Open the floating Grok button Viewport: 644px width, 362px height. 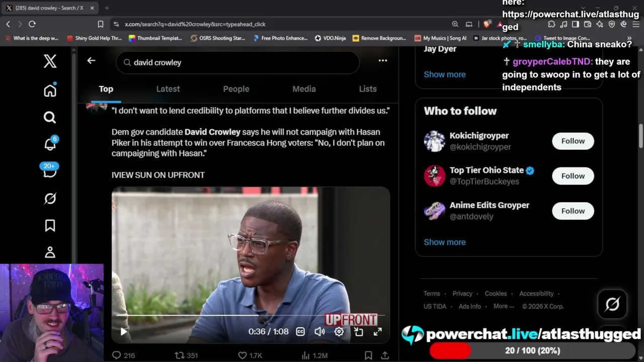[612, 304]
